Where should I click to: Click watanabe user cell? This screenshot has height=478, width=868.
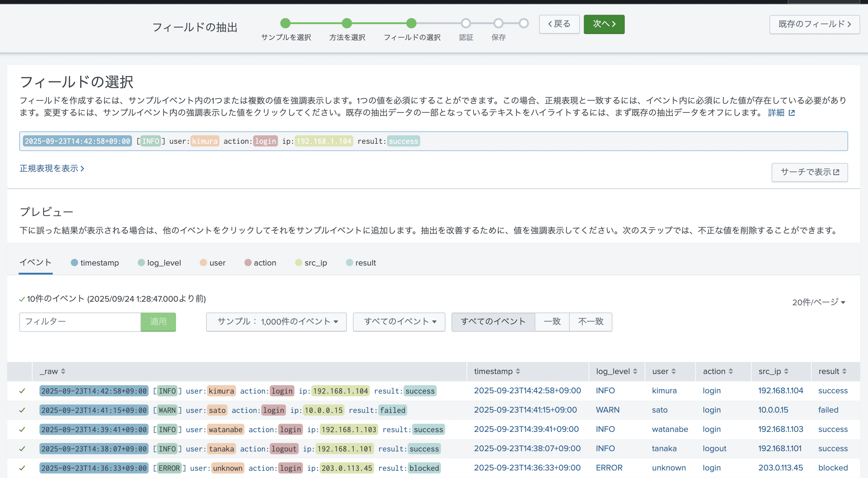point(670,429)
